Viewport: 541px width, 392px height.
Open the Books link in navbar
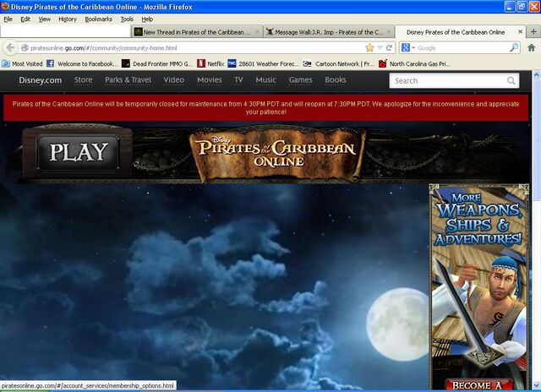(336, 80)
